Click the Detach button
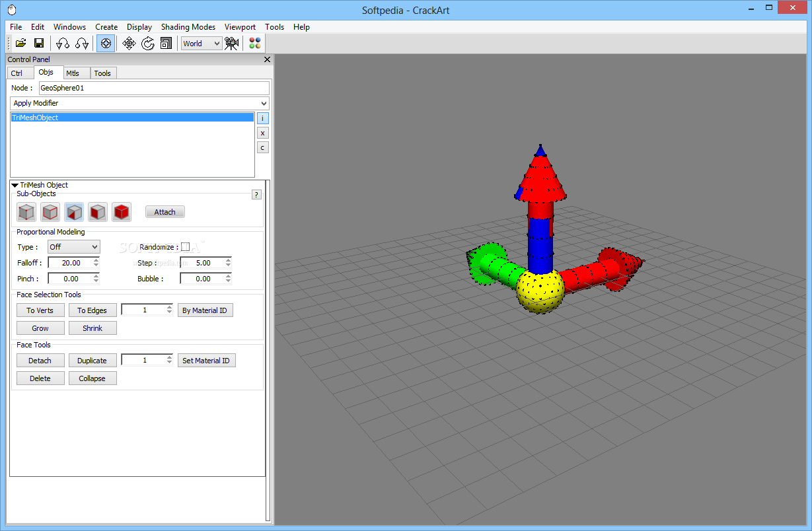812x531 pixels. [x=40, y=361]
